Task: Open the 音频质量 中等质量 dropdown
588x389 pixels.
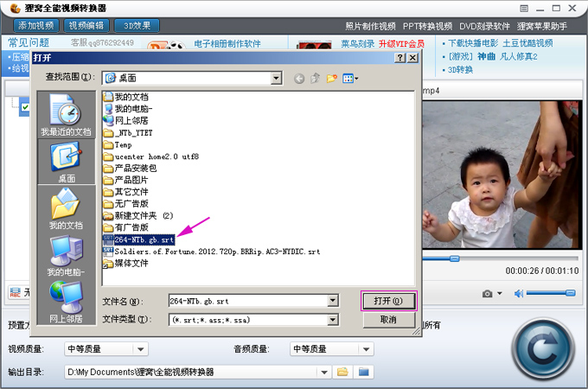Action: click(x=366, y=349)
